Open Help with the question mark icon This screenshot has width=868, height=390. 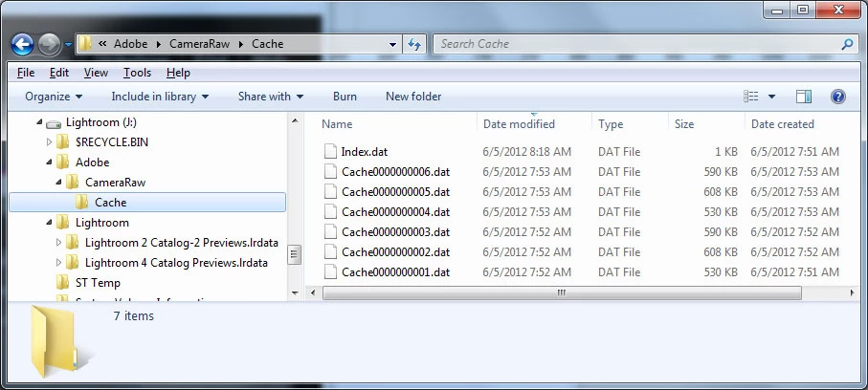coord(838,97)
